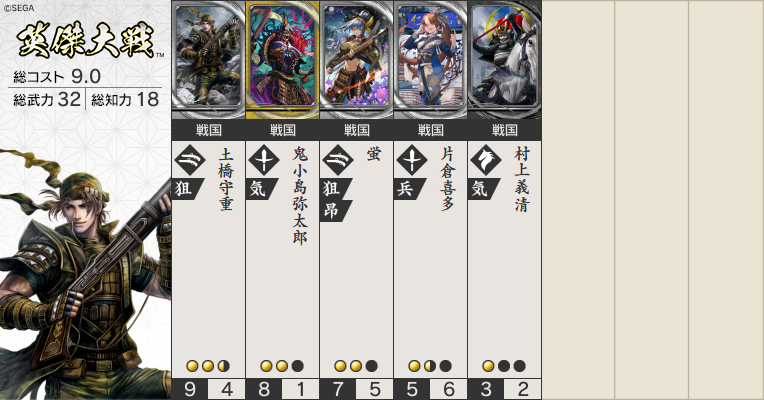This screenshot has width=764, height=400.
Task: Click the spear unit icon for 鬼小島弥太郎
Action: [264, 160]
